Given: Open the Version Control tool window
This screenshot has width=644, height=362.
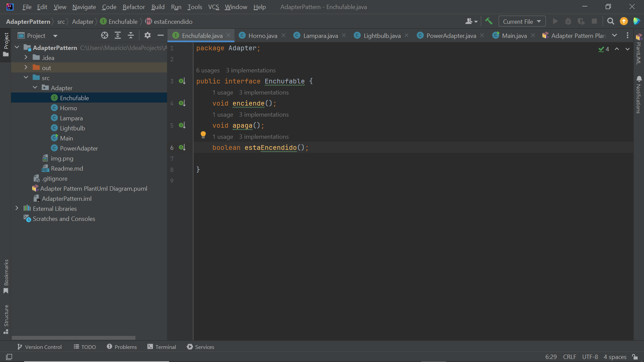Looking at the screenshot, I should click(39, 347).
